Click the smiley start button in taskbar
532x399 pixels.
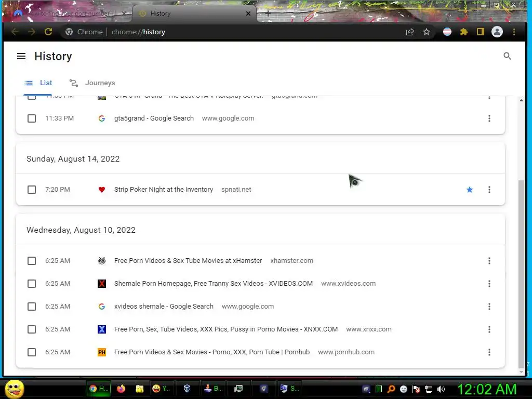click(14, 389)
